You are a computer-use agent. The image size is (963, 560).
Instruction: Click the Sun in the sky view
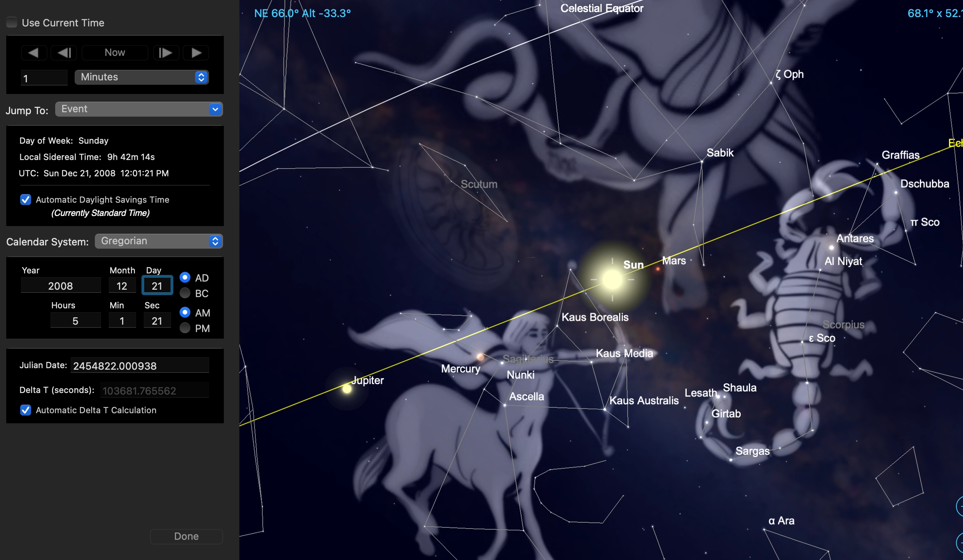[x=612, y=280]
